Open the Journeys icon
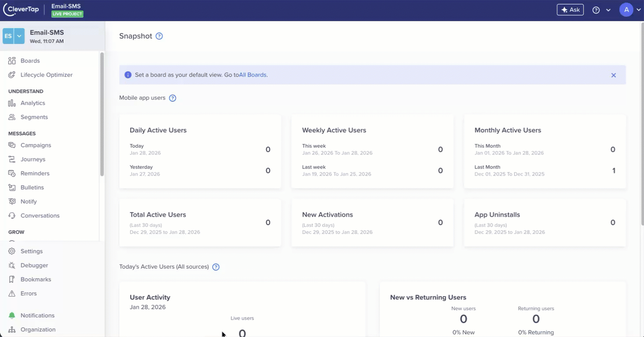The image size is (644, 337). [x=12, y=159]
